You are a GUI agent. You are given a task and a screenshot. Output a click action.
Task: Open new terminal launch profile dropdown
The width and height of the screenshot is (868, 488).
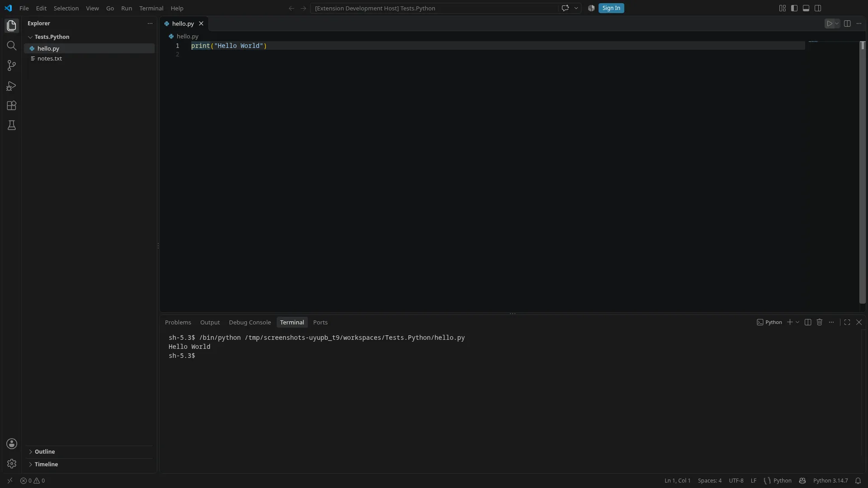[x=797, y=322]
